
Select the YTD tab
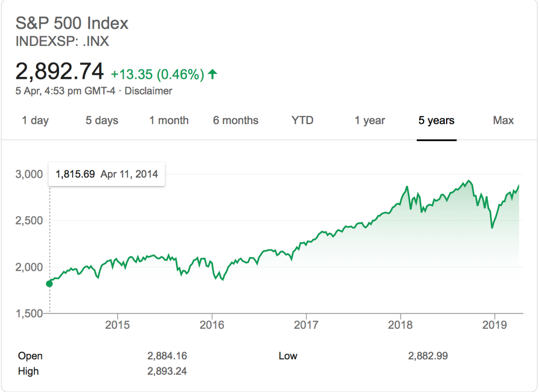point(303,121)
